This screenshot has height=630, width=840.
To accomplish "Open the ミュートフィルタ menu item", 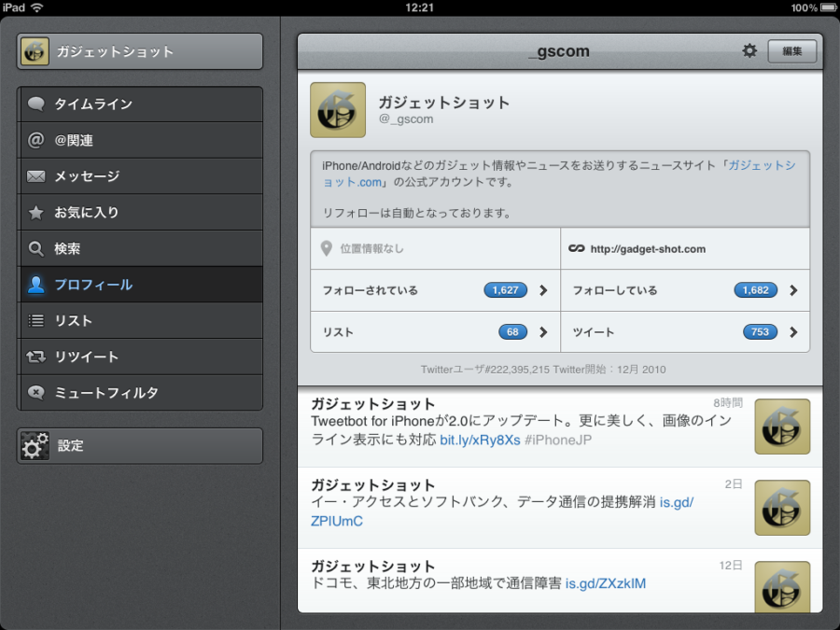I will coord(140,393).
